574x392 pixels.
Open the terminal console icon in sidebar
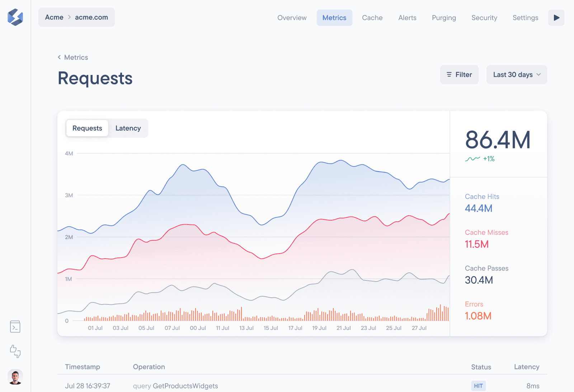15,327
